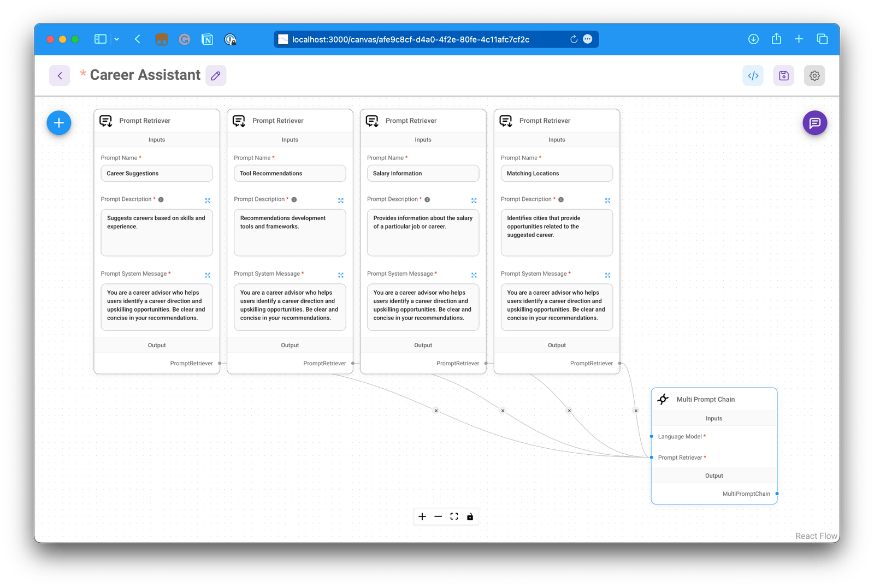Select the Prompt Retriever icon on Tool Recommendations node

click(x=239, y=121)
